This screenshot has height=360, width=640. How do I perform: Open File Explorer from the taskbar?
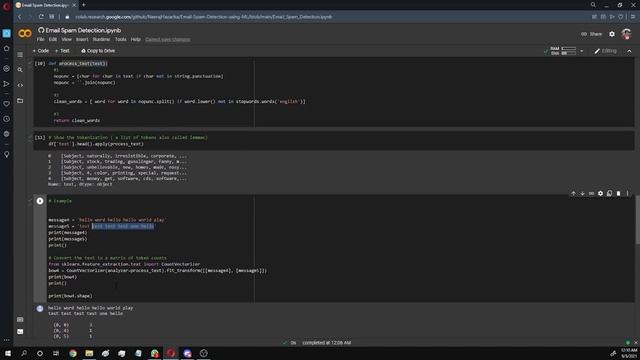tap(89, 353)
